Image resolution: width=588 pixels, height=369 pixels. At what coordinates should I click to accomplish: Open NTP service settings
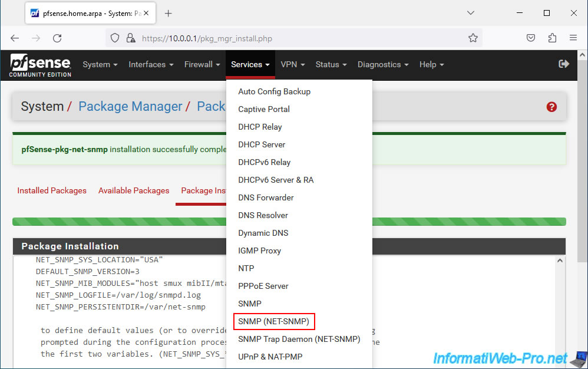246,268
